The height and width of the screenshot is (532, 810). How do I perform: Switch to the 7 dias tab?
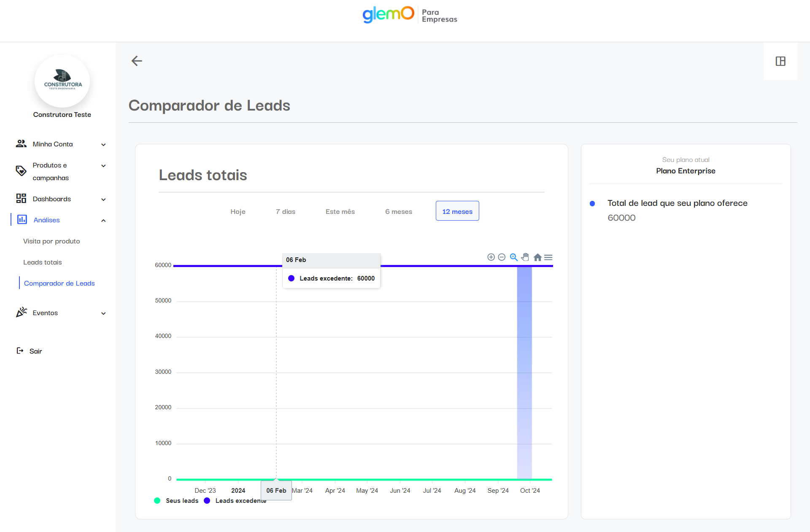click(286, 211)
